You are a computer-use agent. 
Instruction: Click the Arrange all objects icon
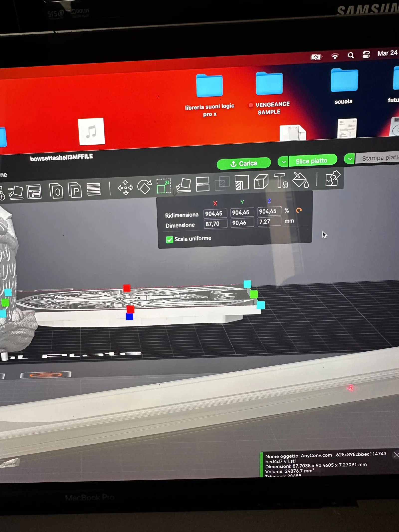click(34, 192)
